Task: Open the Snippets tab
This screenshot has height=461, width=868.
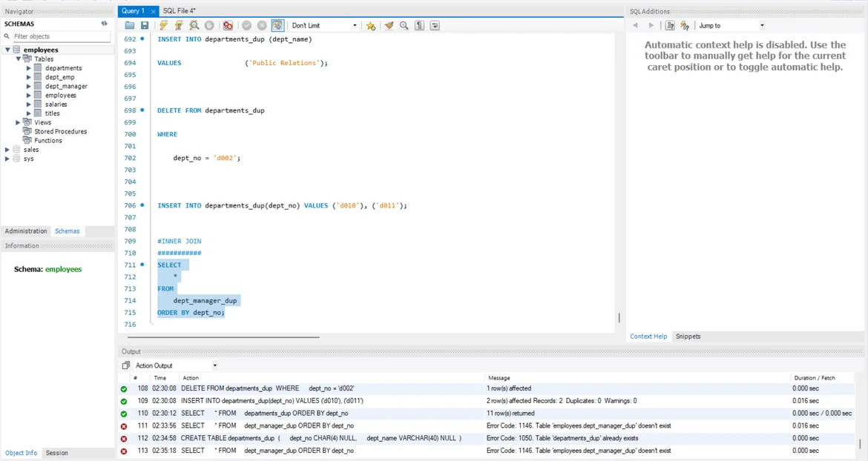Action: pyautogui.click(x=688, y=336)
